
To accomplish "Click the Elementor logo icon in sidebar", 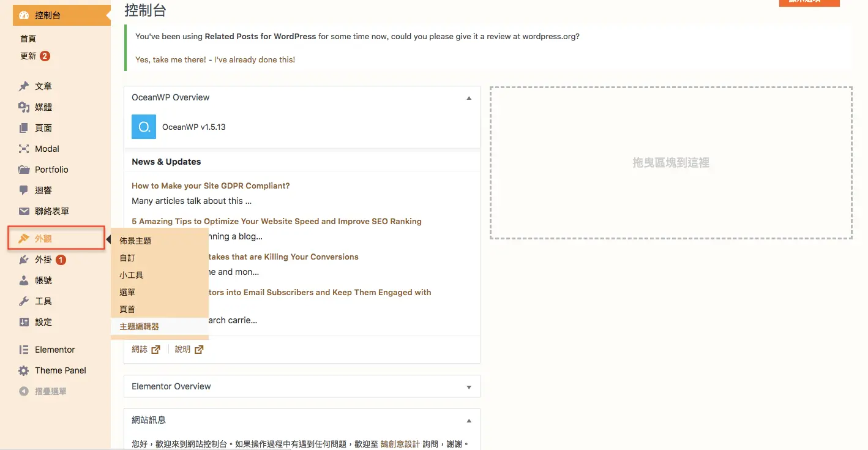I will 24,350.
